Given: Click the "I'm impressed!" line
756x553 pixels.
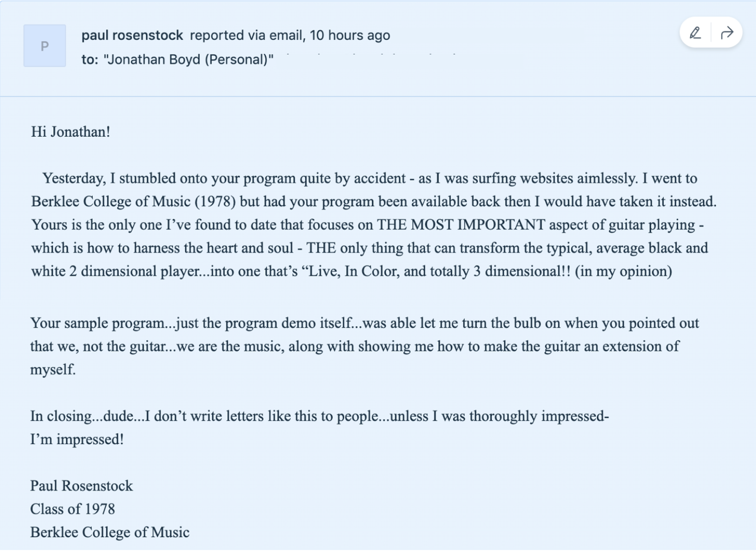Looking at the screenshot, I should 77,439.
